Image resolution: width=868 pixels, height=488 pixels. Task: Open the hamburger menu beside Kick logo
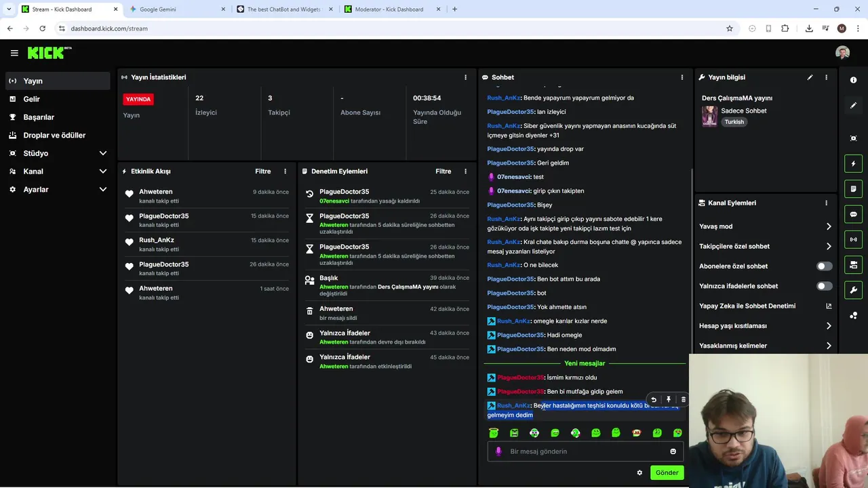click(14, 53)
